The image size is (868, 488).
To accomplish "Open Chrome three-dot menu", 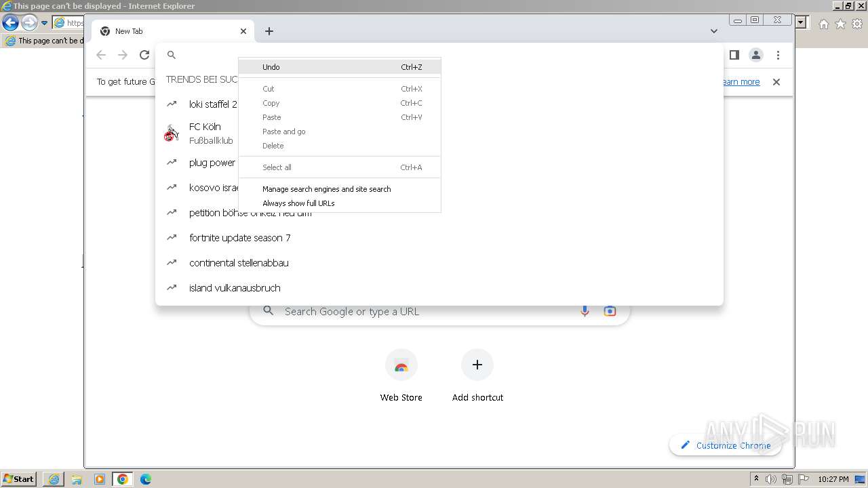I will [x=778, y=55].
